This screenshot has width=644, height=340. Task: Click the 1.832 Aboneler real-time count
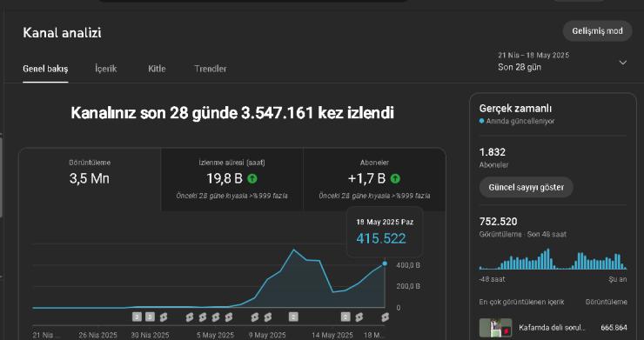click(x=493, y=152)
